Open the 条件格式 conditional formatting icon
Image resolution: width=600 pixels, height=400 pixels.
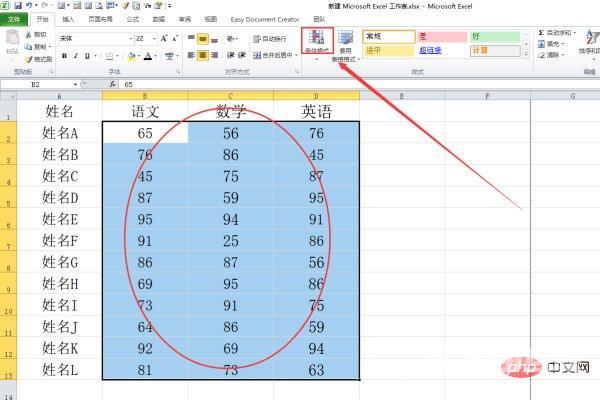(317, 41)
